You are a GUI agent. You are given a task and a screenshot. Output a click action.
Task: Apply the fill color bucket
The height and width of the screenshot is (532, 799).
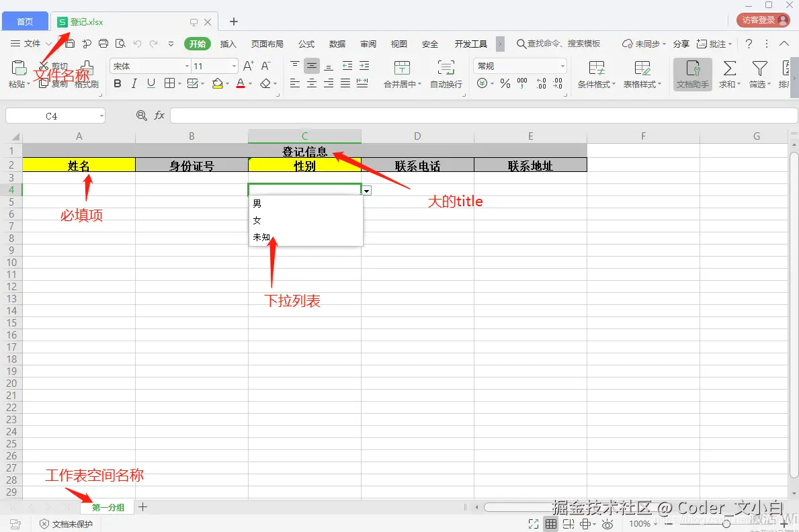[x=218, y=83]
